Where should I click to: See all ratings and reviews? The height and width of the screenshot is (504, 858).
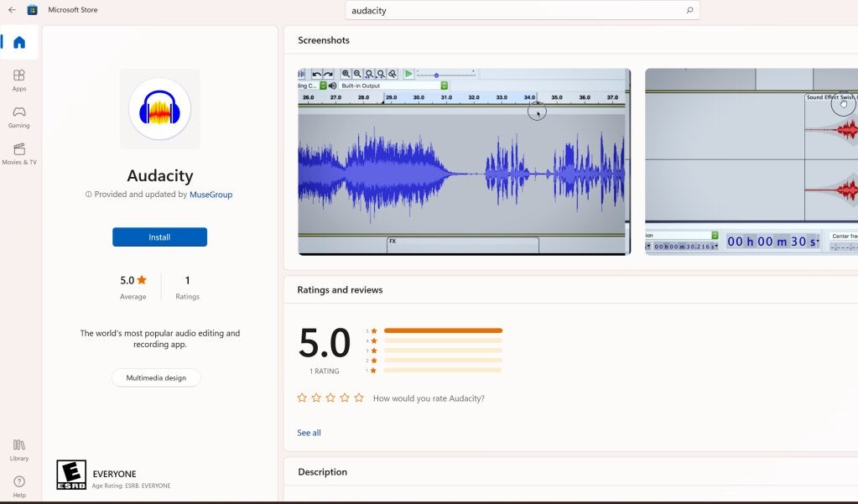(309, 432)
